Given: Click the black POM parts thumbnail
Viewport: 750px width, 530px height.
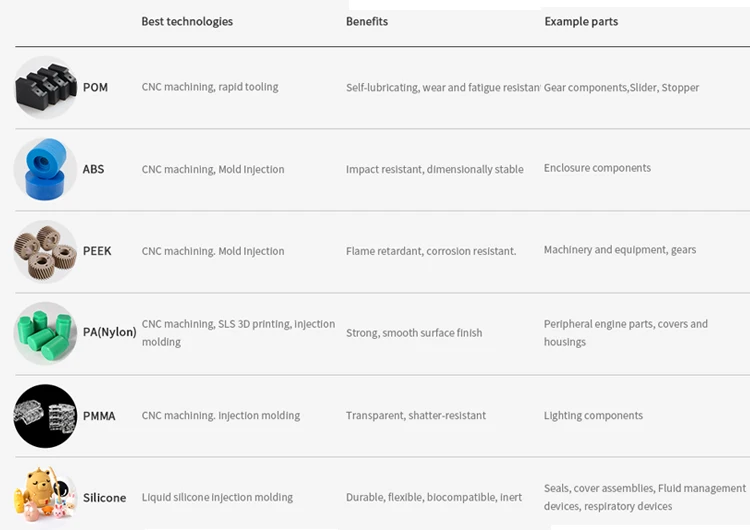Looking at the screenshot, I should coord(45,87).
